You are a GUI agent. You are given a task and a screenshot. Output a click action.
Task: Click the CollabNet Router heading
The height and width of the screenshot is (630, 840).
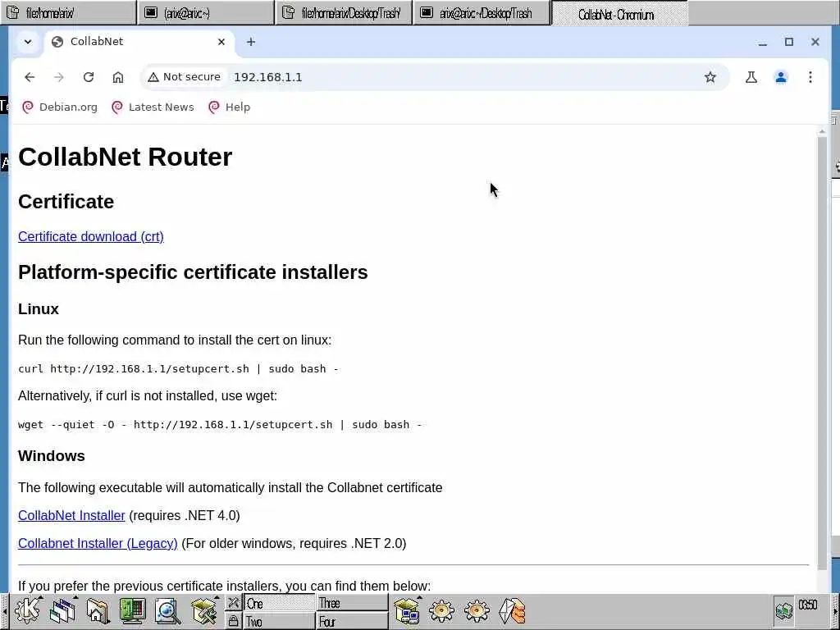125,157
